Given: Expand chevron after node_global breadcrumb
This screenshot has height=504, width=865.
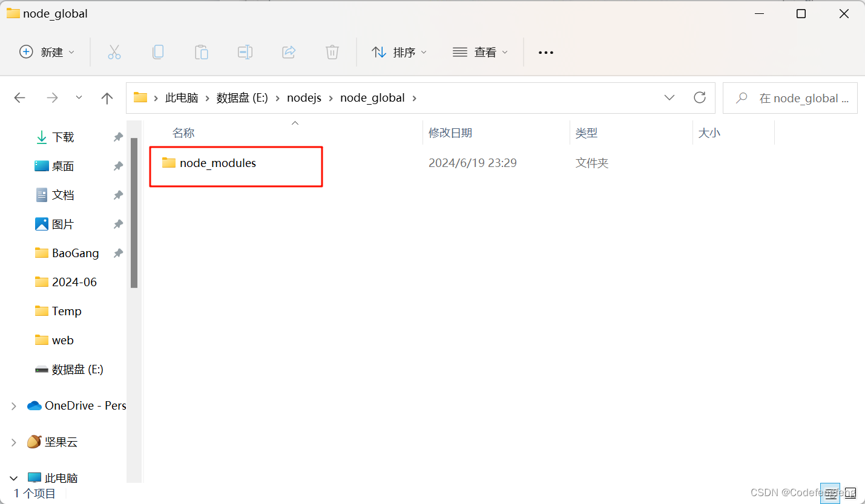Looking at the screenshot, I should pyautogui.click(x=415, y=98).
